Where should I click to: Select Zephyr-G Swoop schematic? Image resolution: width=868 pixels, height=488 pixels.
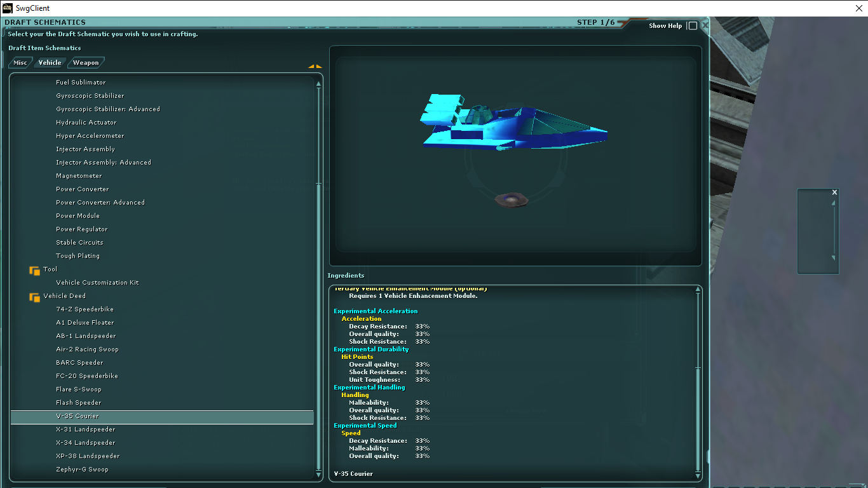click(82, 470)
